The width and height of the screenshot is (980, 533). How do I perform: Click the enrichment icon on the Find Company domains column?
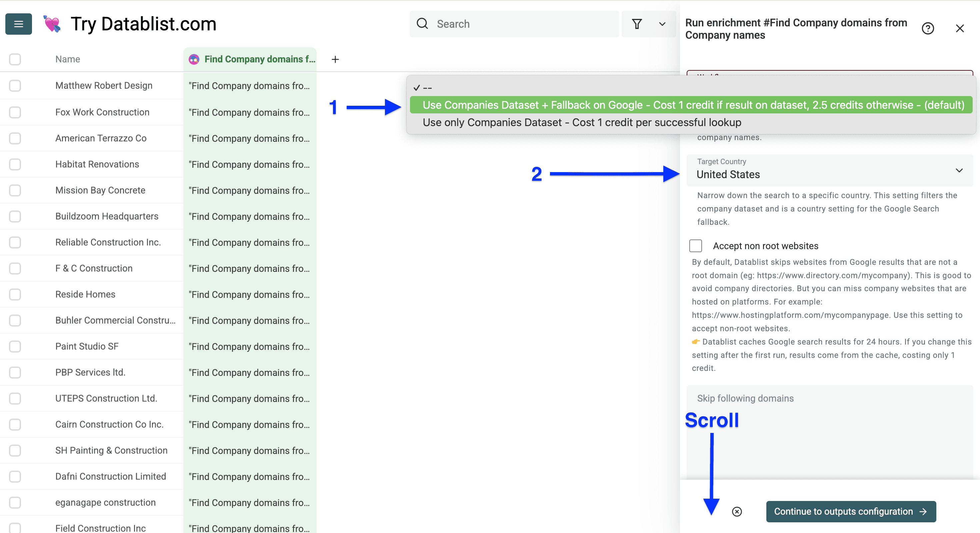click(194, 59)
